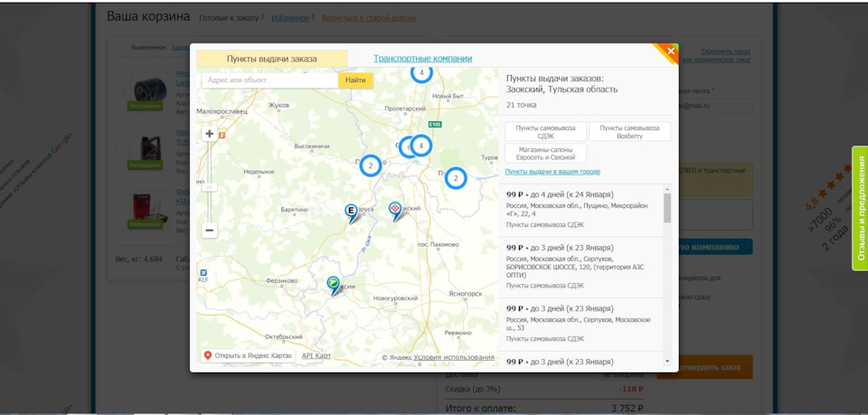
Task: Open cluster of 2 points near Высокиничи road
Action: tap(371, 165)
